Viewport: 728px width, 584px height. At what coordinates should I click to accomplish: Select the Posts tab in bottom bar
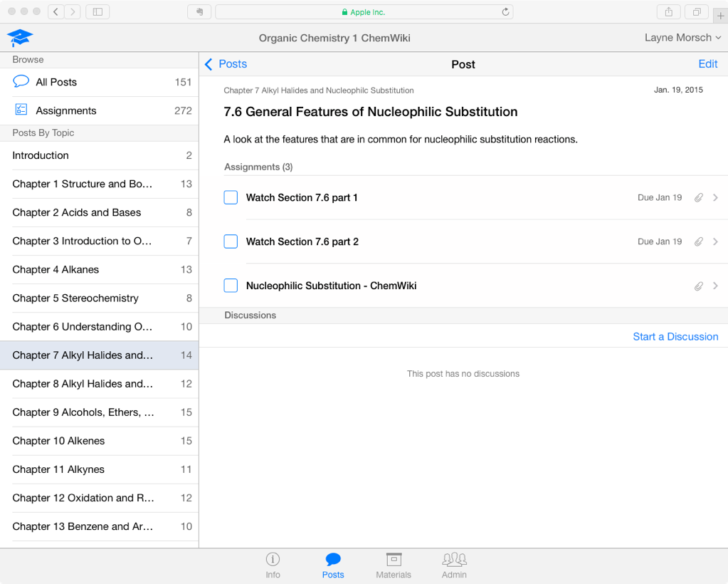[x=332, y=565]
